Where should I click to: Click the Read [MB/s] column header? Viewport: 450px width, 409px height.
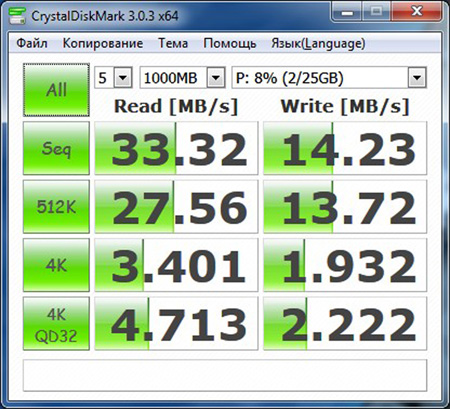tap(176, 107)
